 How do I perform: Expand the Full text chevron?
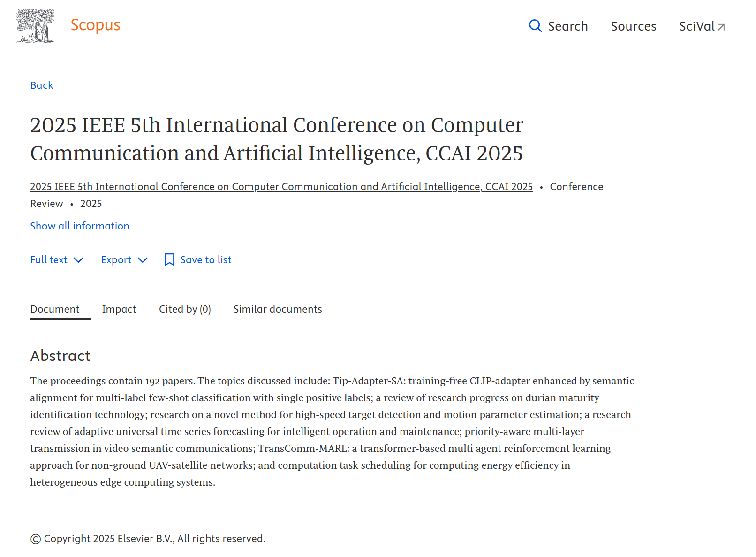[x=79, y=260]
